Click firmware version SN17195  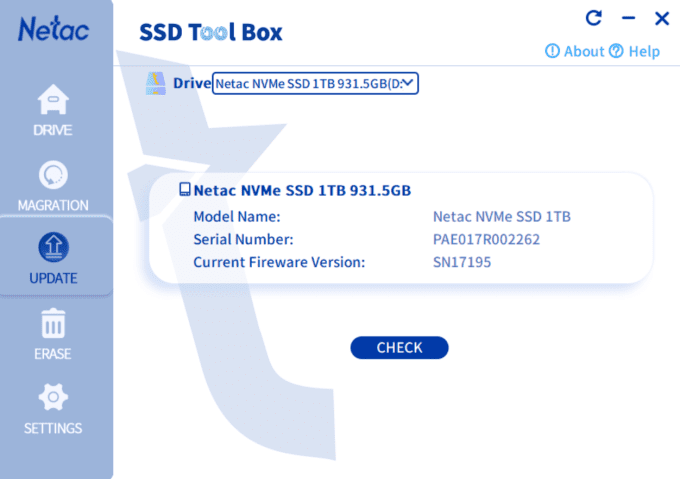coord(462,262)
